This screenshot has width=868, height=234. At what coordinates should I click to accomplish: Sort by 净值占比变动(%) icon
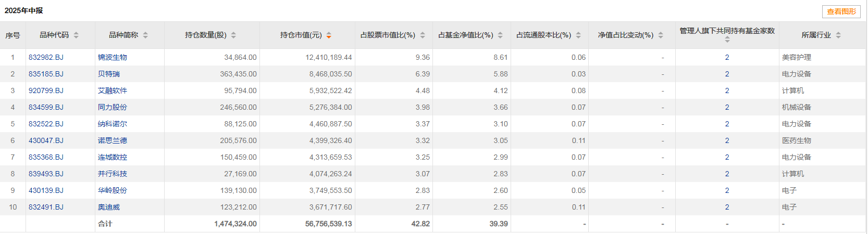click(x=661, y=35)
